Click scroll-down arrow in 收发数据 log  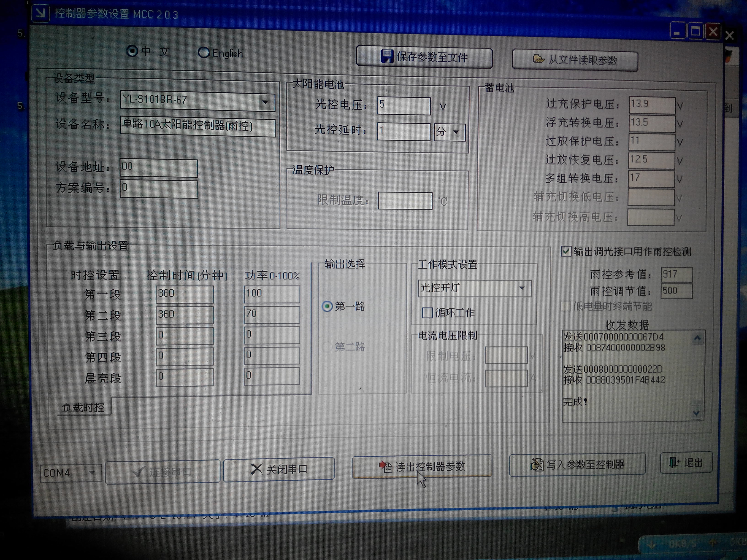(x=696, y=413)
